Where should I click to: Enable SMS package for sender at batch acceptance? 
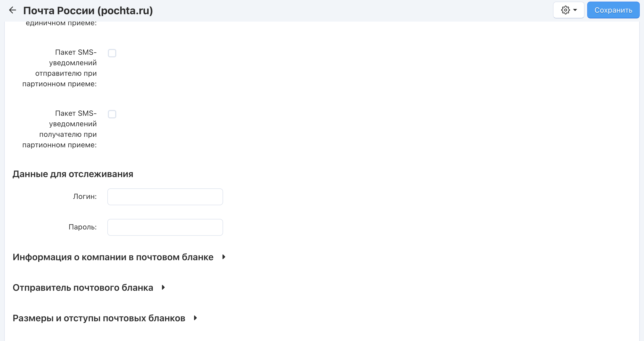tap(112, 53)
